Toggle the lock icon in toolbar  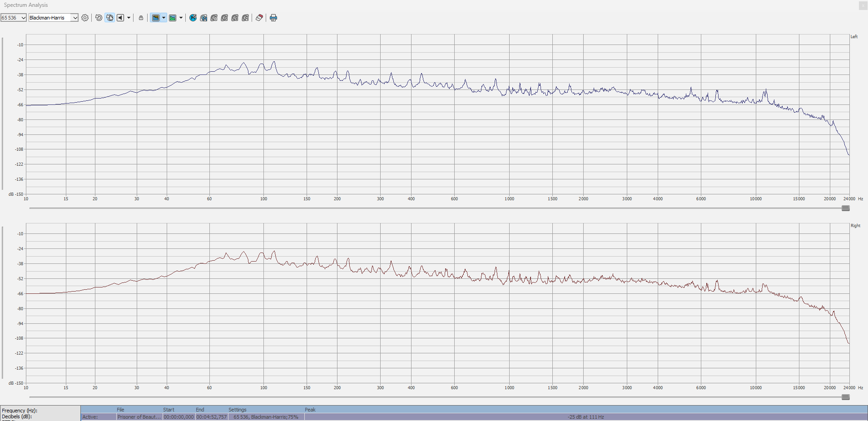point(141,18)
